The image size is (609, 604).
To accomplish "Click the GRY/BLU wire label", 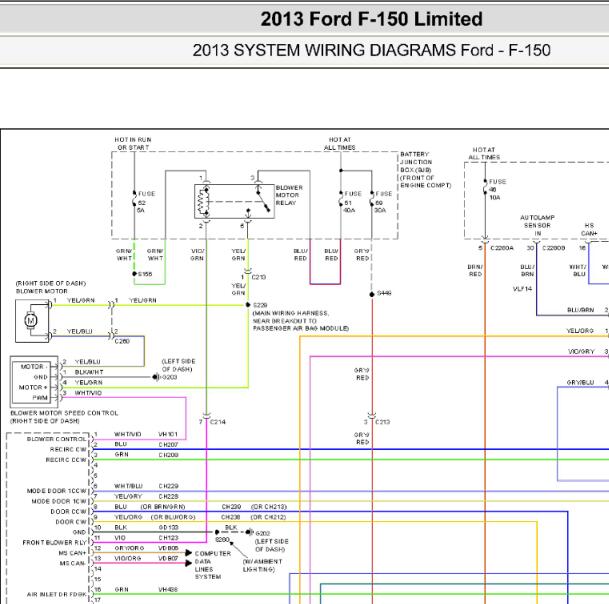I will [x=580, y=382].
